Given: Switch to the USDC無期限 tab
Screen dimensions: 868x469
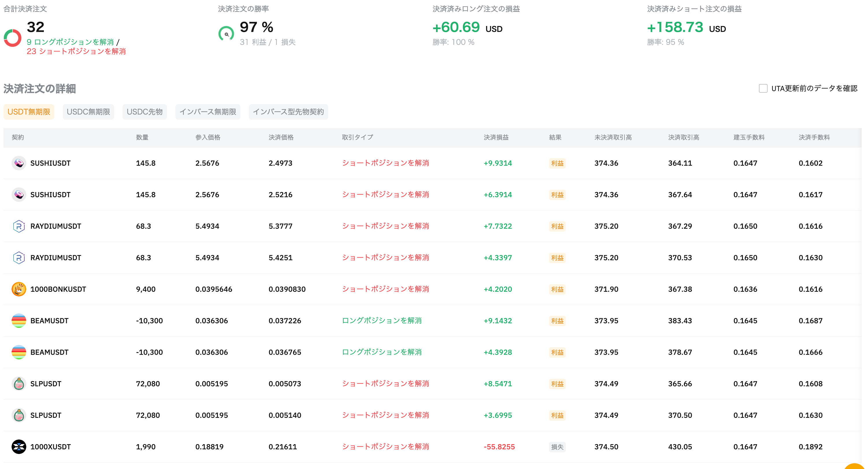Looking at the screenshot, I should pos(88,112).
